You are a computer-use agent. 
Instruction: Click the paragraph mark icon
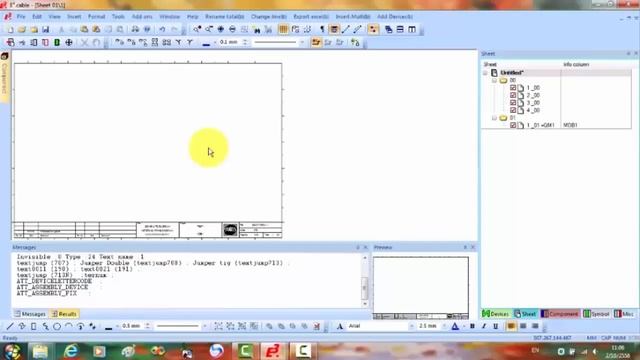point(322,29)
